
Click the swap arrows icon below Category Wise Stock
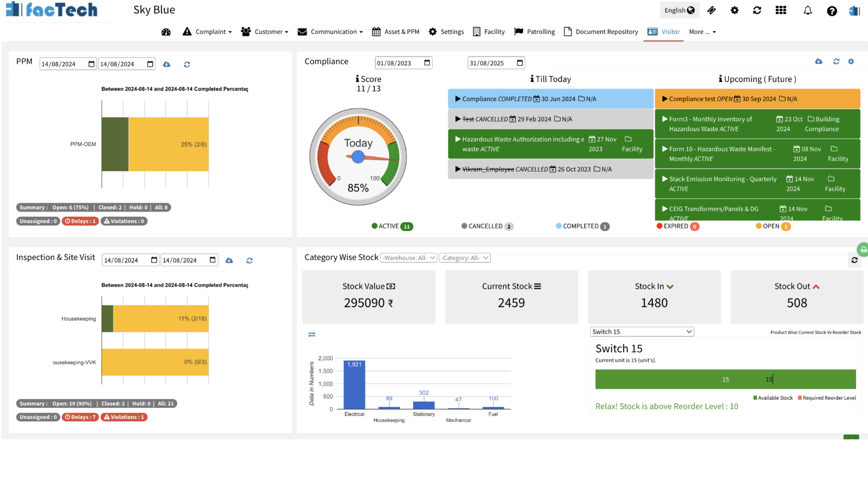tap(312, 334)
